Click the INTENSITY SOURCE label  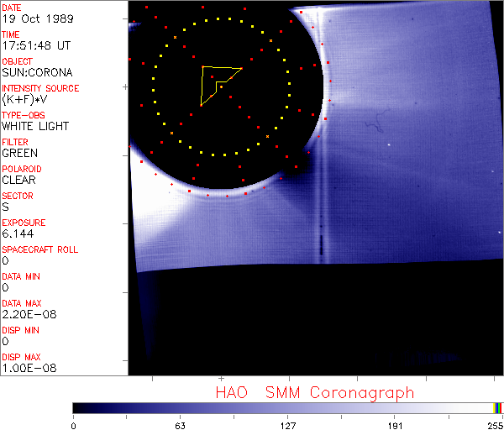click(40, 88)
